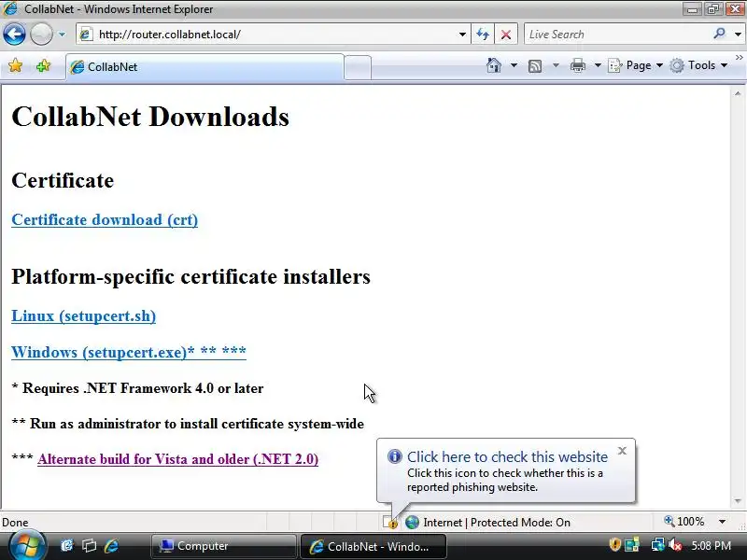Image resolution: width=747 pixels, height=560 pixels.
Task: Open Linux (setupcert.sh) link
Action: pyautogui.click(x=83, y=315)
